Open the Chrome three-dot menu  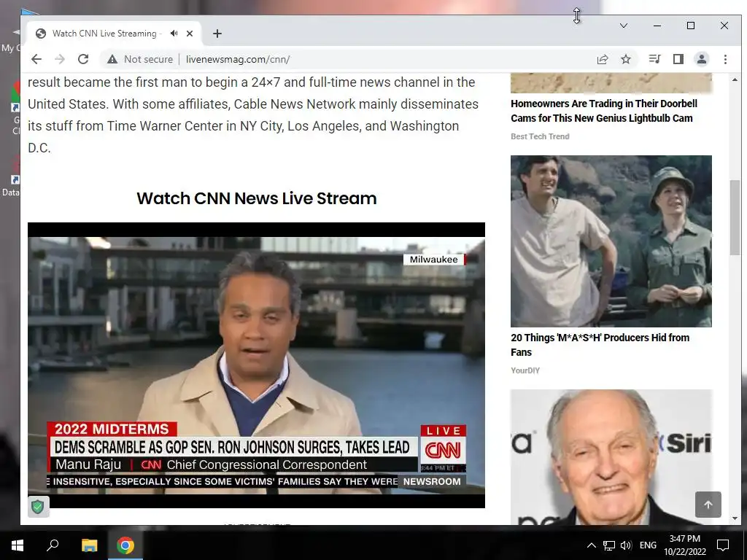[725, 59]
